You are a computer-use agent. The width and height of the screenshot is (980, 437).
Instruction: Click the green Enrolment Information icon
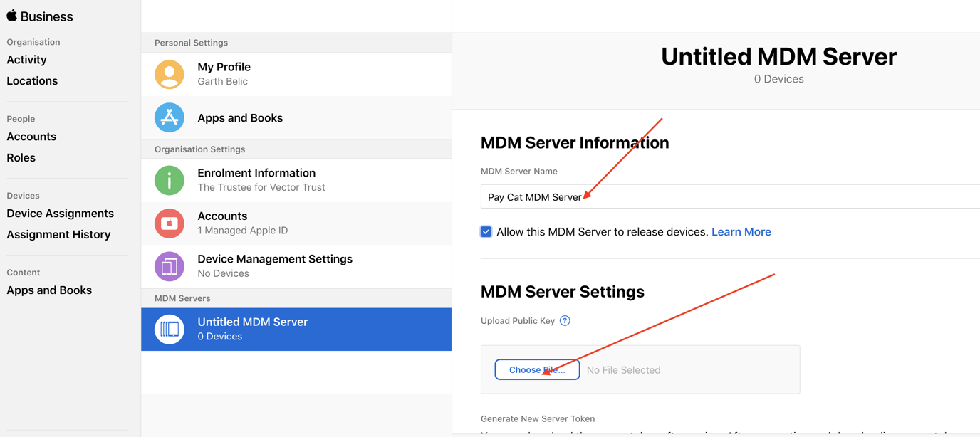click(170, 180)
